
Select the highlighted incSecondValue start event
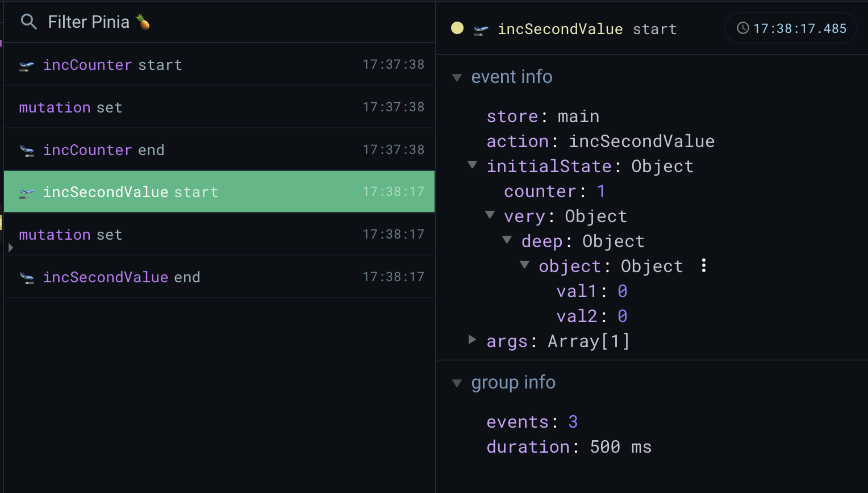(x=219, y=192)
